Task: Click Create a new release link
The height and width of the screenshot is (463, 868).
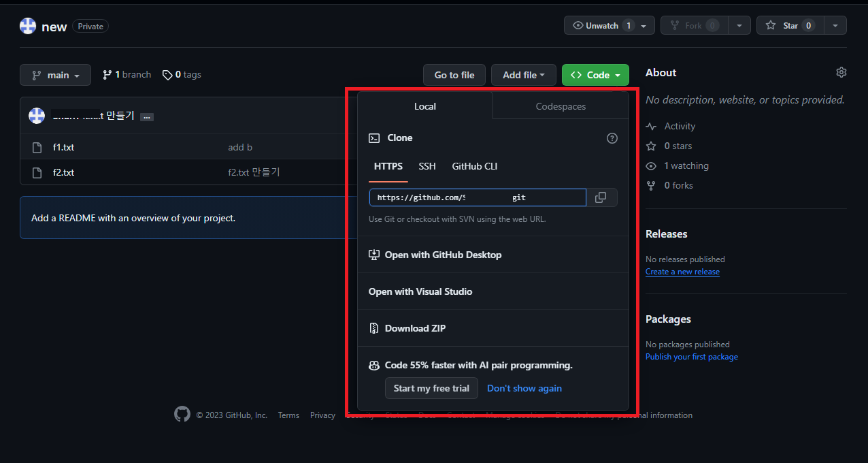Action: click(682, 272)
